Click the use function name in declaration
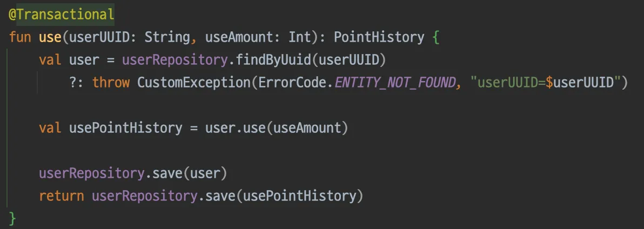 point(50,37)
